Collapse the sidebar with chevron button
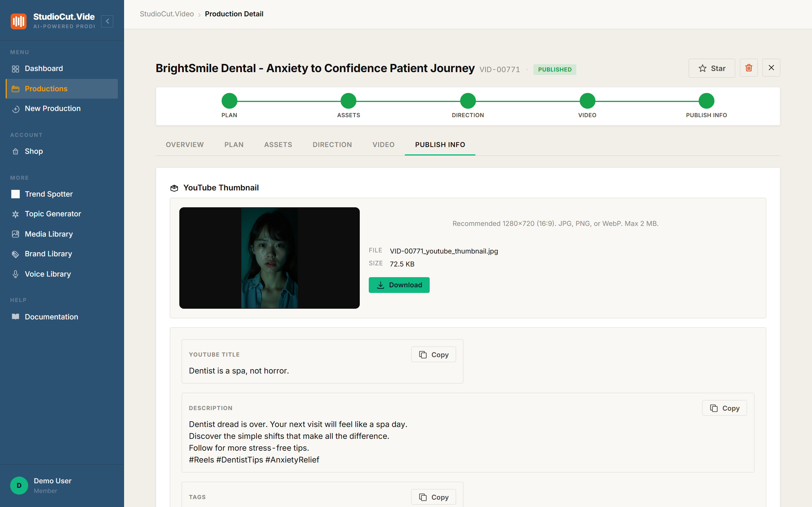812x507 pixels. coord(107,21)
